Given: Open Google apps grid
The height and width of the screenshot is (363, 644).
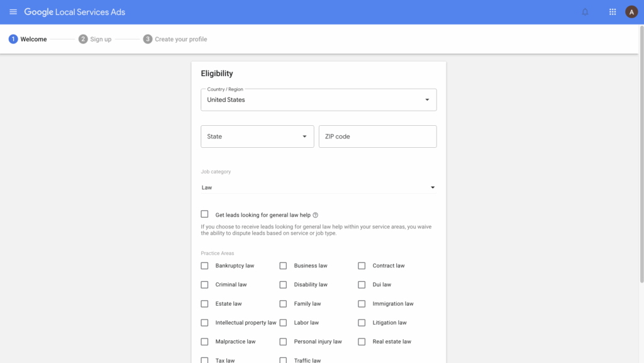Looking at the screenshot, I should point(613,12).
